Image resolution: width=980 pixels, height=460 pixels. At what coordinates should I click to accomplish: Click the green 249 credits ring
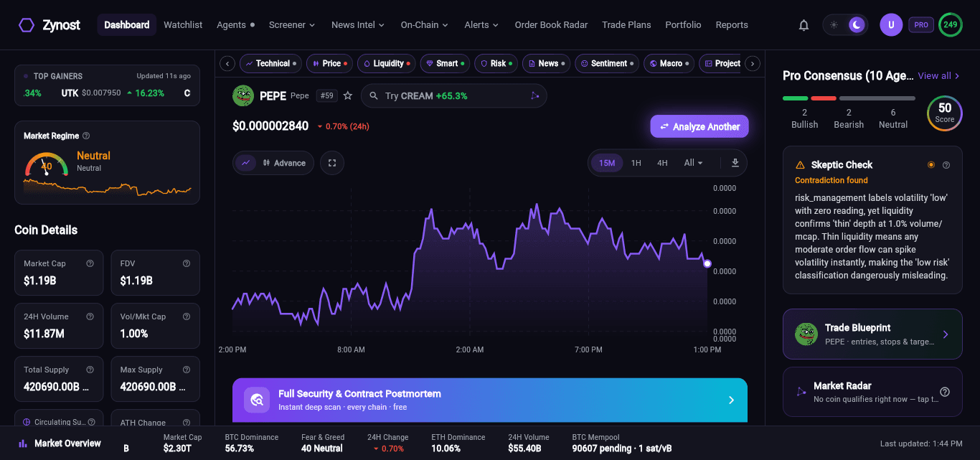pos(951,24)
